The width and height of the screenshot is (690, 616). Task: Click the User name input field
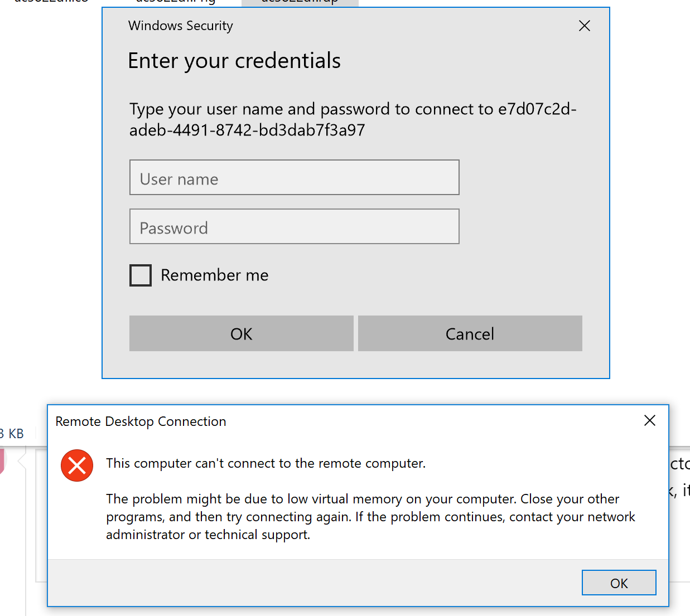tap(294, 177)
